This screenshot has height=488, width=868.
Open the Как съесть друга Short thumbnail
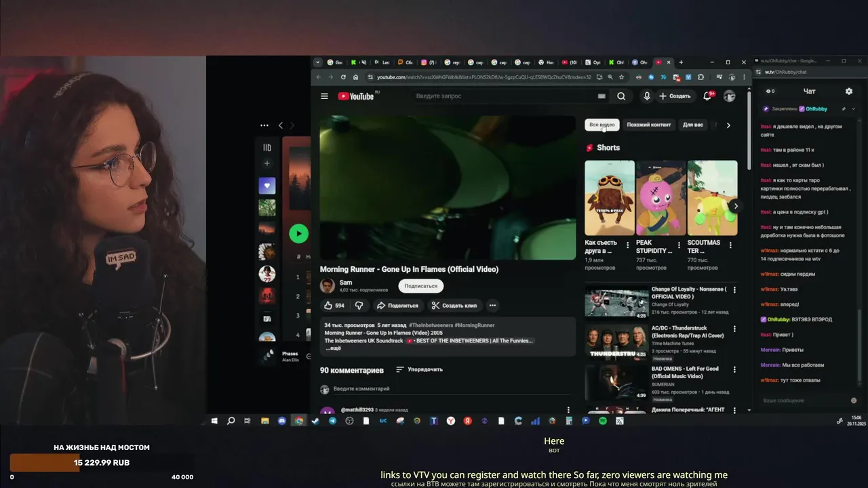pyautogui.click(x=610, y=198)
